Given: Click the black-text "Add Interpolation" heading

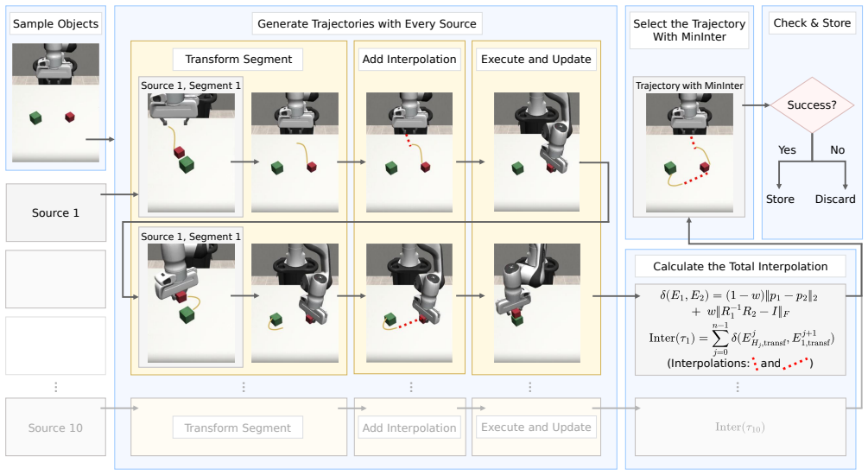Looking at the screenshot, I should click(409, 60).
